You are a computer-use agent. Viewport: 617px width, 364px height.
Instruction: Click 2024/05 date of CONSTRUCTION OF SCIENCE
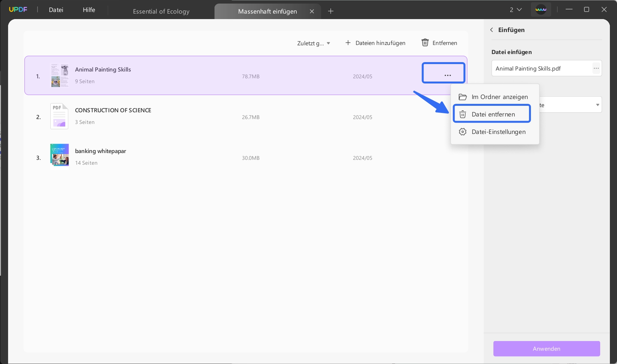(362, 117)
